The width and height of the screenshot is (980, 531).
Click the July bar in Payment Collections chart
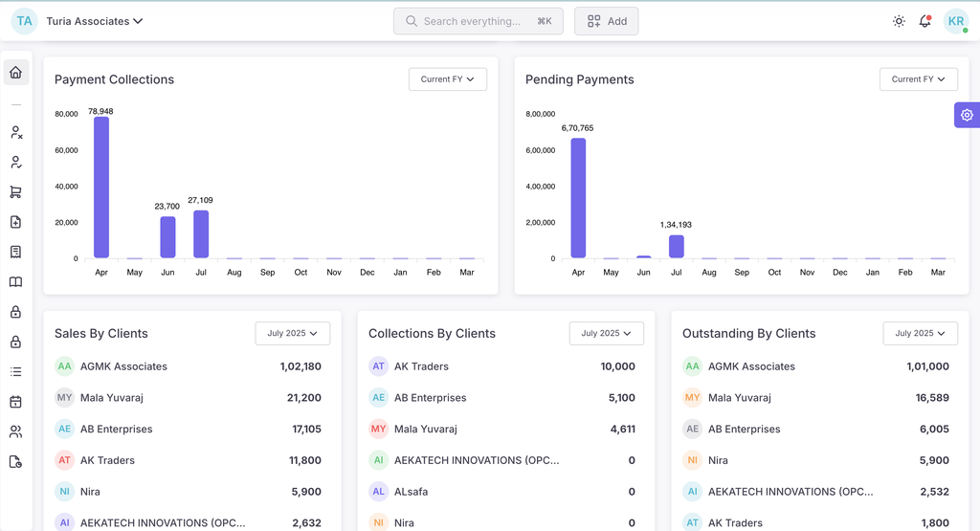(x=201, y=234)
